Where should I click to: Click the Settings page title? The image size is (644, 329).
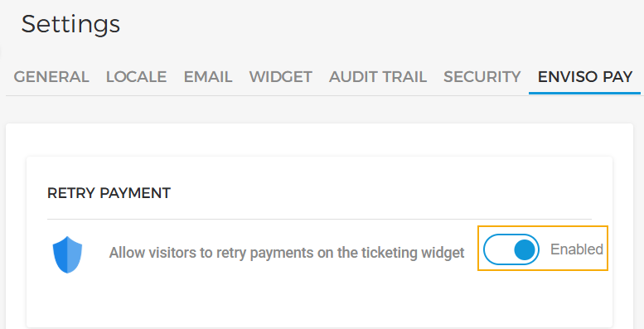pyautogui.click(x=70, y=24)
